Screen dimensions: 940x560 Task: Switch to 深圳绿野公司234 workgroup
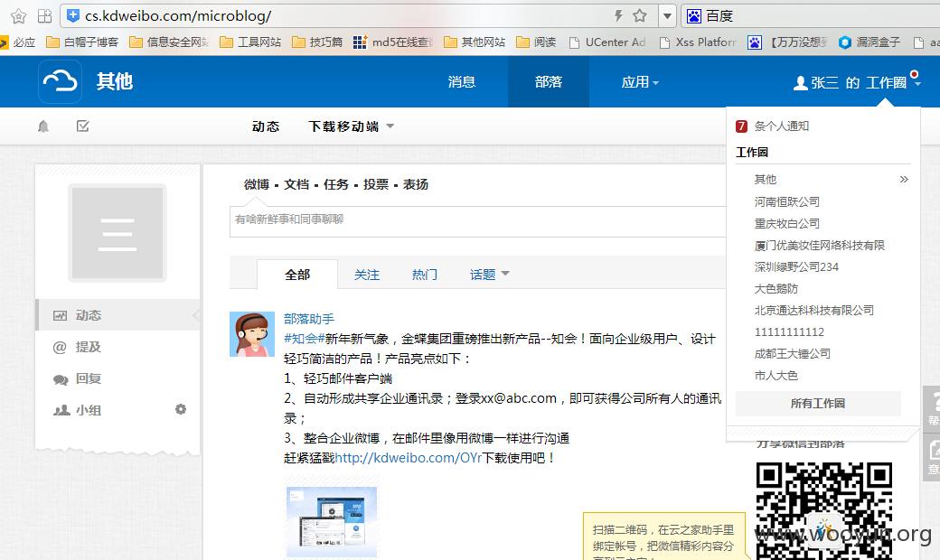[796, 266]
